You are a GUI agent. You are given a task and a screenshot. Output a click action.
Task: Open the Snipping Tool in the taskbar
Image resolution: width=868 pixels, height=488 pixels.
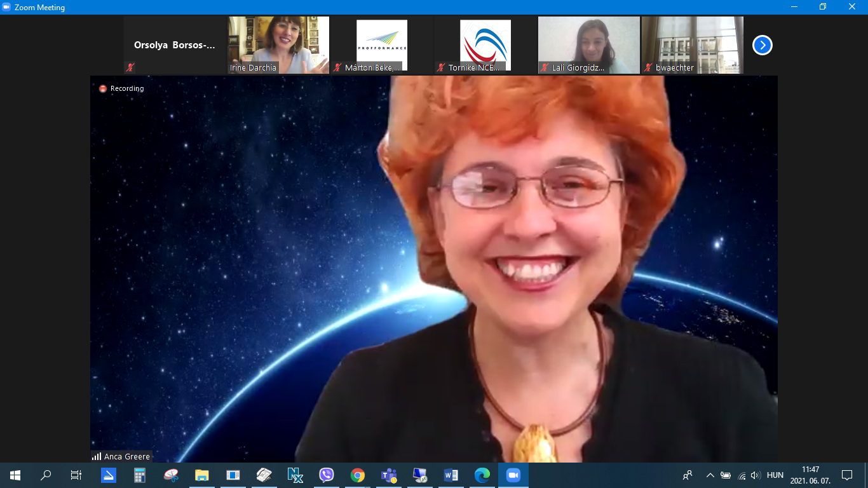tap(171, 475)
